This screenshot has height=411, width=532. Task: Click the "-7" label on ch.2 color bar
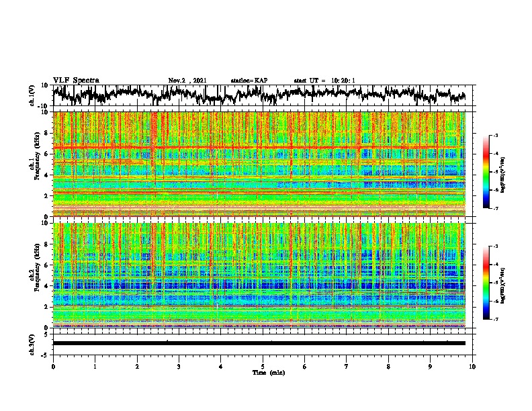tap(496, 319)
